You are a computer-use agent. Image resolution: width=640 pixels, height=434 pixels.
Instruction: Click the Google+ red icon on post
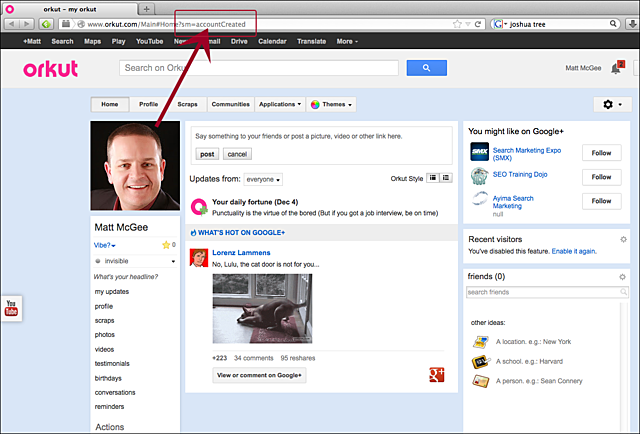pyautogui.click(x=436, y=375)
